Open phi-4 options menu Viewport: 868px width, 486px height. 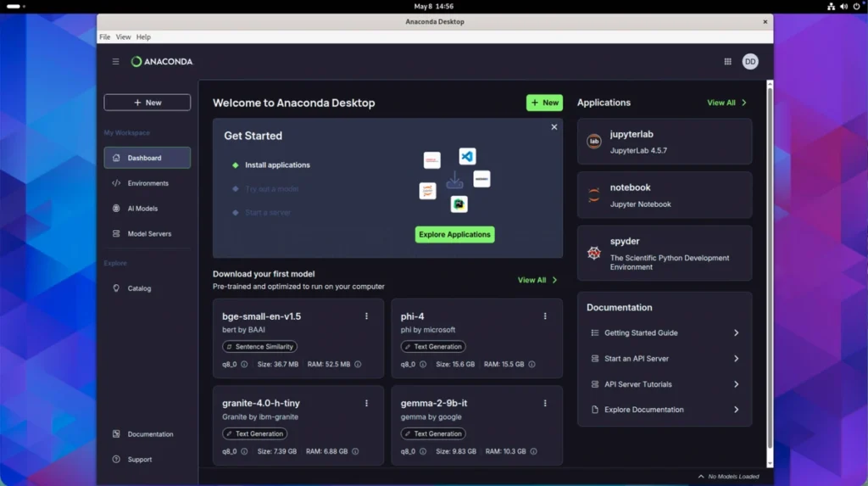pos(545,316)
